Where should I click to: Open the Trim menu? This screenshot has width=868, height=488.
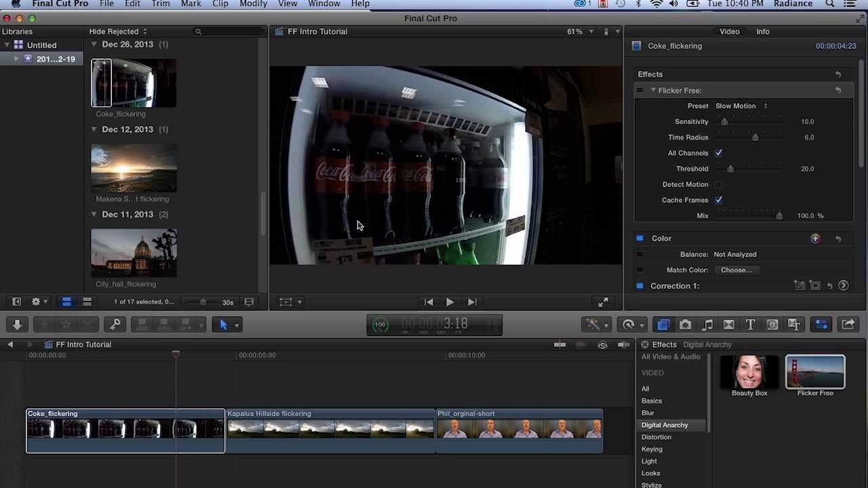(161, 4)
